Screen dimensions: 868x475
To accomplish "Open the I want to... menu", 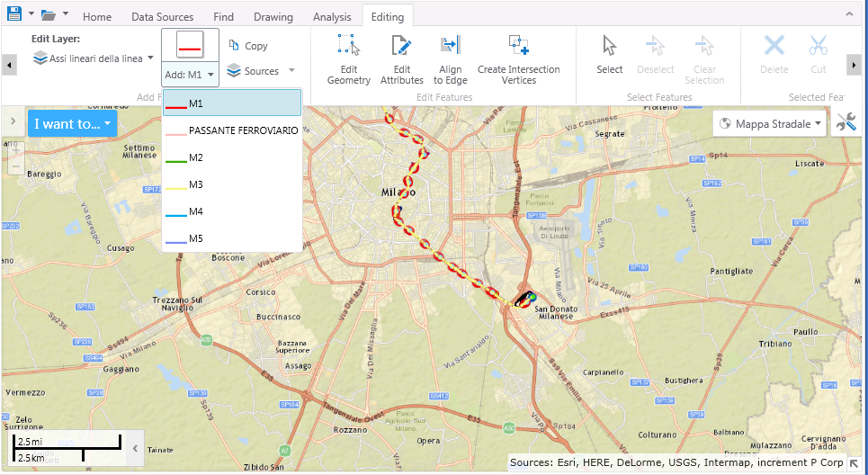I will (73, 123).
